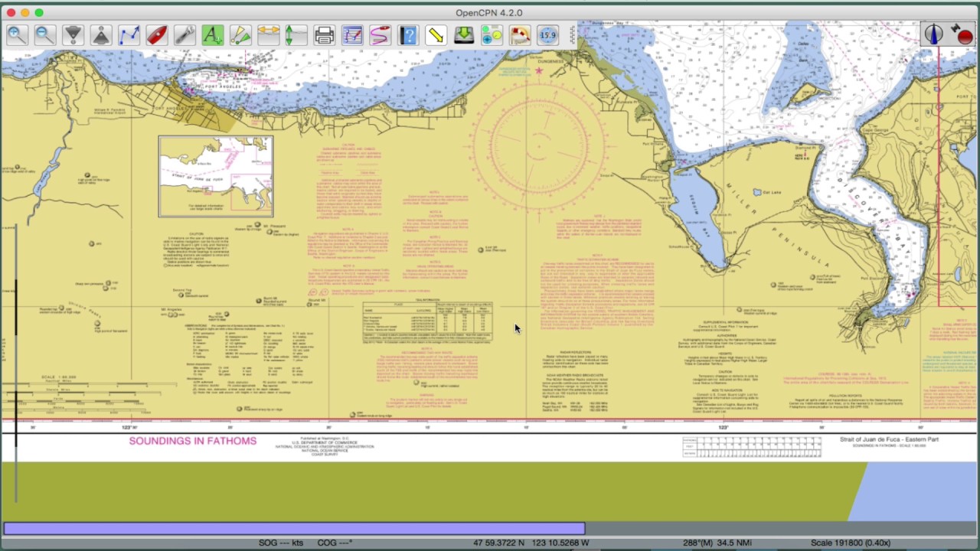Toggle AIS targets display icon
980x551 pixels.
coord(240,35)
